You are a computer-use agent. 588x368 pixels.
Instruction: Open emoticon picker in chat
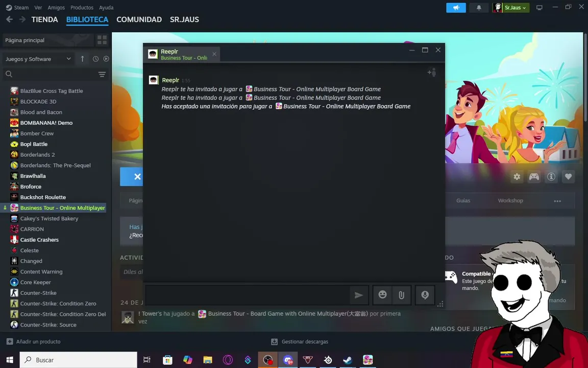[382, 295]
